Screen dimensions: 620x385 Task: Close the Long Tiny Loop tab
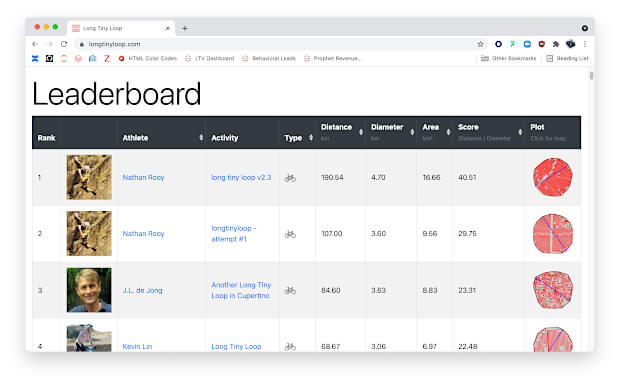click(168, 28)
